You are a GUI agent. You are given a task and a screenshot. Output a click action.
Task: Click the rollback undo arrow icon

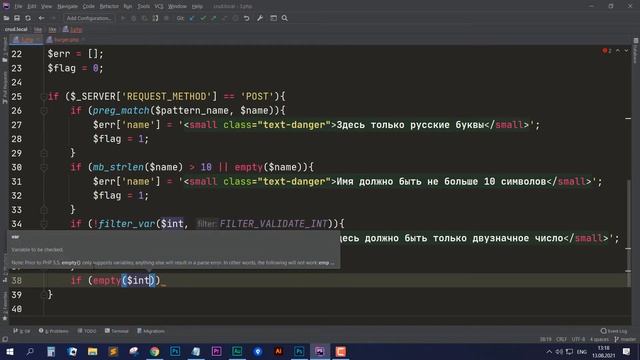[x=247, y=18]
